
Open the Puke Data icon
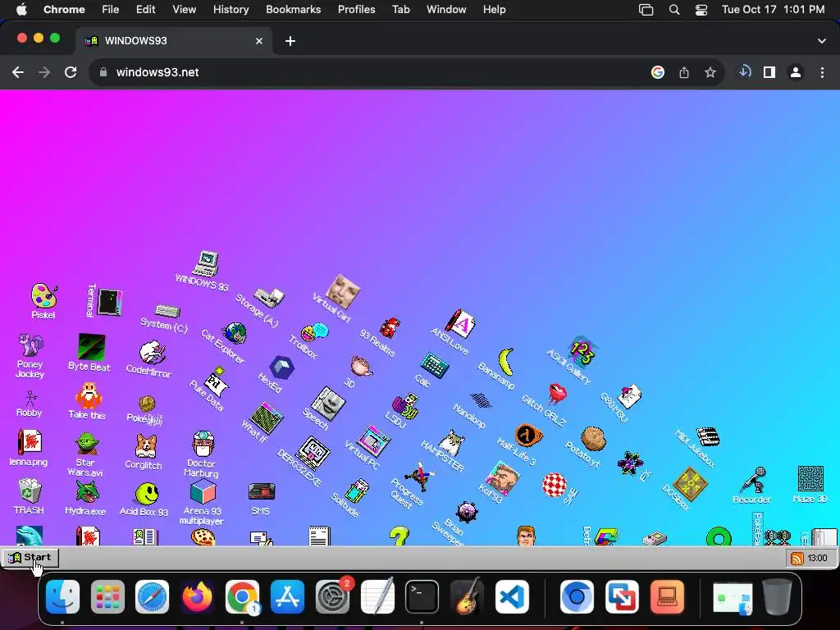(x=217, y=381)
